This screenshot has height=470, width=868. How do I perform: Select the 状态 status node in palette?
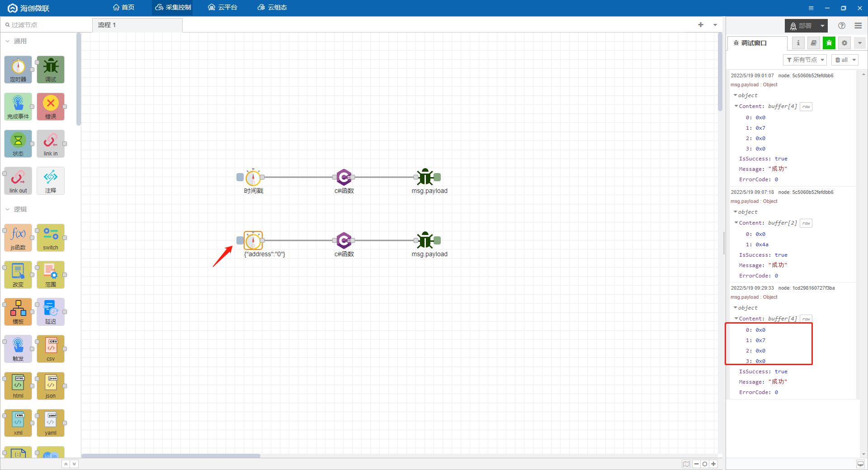point(18,144)
